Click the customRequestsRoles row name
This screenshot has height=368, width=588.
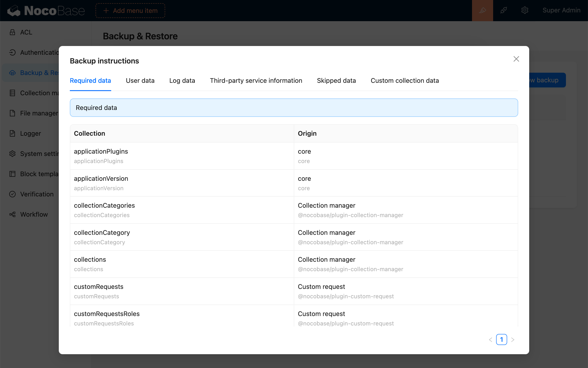pos(107,314)
